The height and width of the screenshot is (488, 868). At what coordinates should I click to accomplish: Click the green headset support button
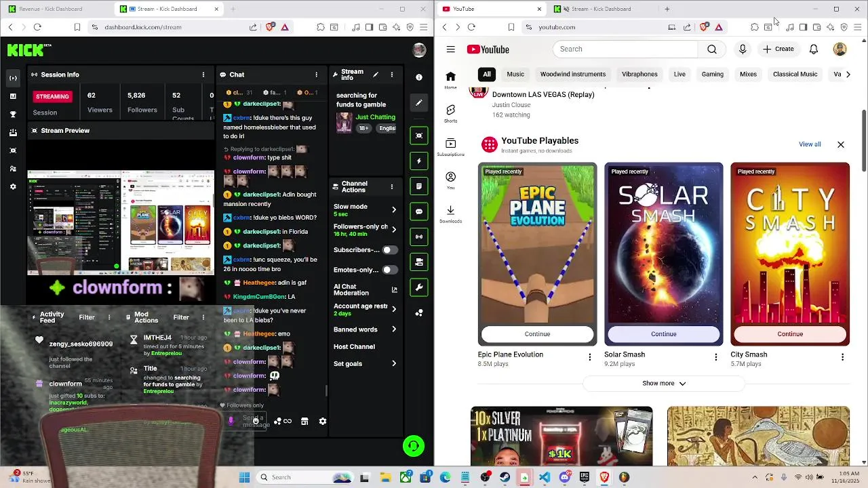414,445
